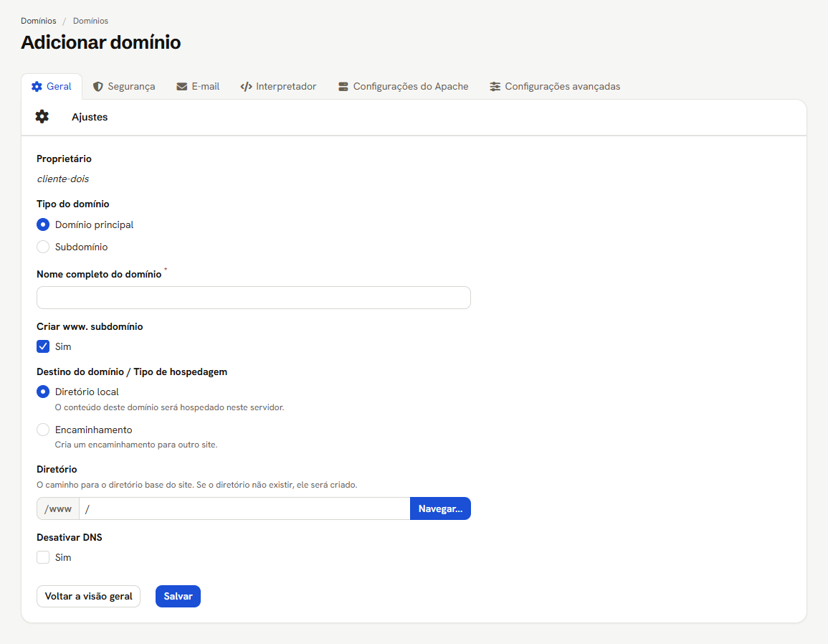The width and height of the screenshot is (828, 644).
Task: Open first Domínios breadcrumb link
Action: tap(39, 21)
